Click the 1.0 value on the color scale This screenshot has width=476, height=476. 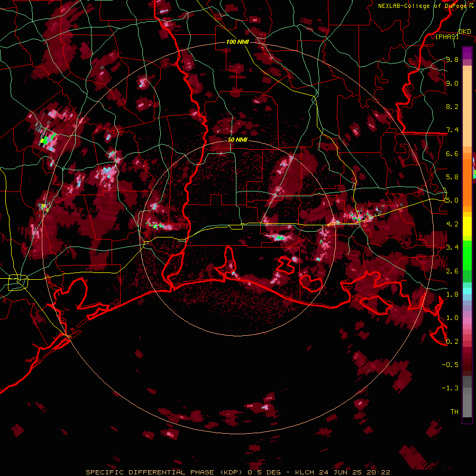(452, 318)
